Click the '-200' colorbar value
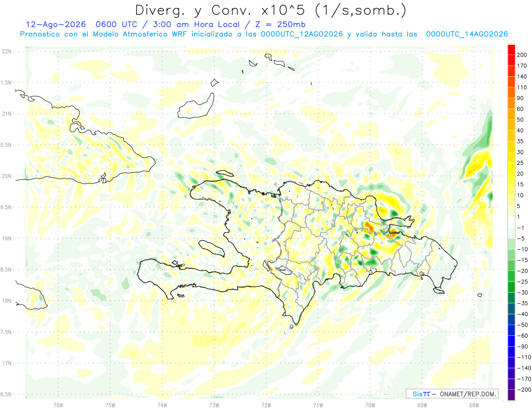532x411 pixels. point(524,390)
